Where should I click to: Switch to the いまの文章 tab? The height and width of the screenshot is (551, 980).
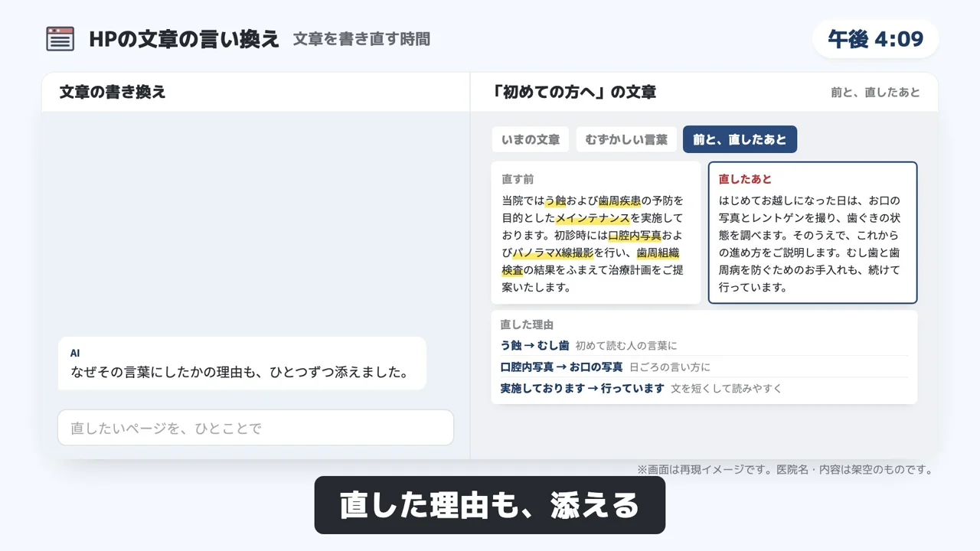(531, 139)
